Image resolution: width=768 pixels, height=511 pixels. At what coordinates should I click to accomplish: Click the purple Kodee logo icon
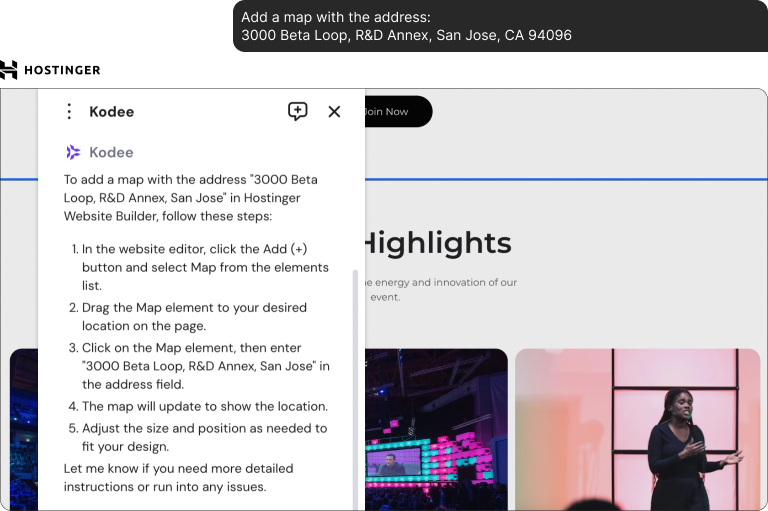(x=73, y=152)
